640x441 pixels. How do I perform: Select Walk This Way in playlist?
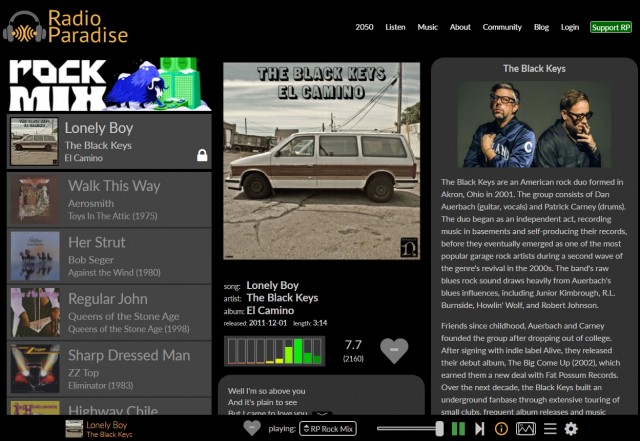pyautogui.click(x=109, y=200)
